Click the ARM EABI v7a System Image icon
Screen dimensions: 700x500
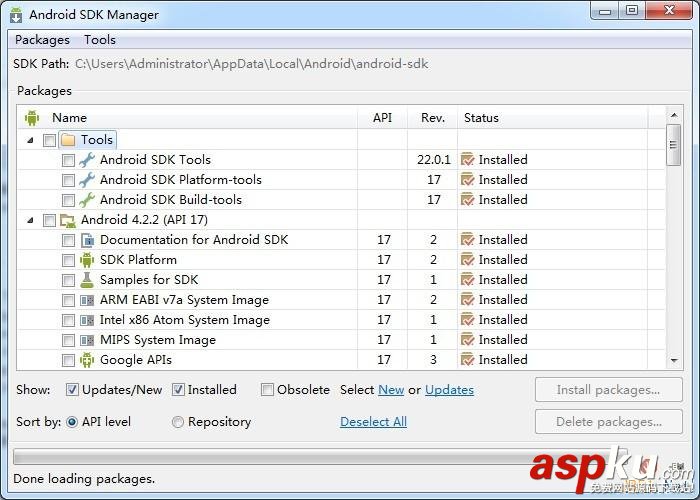coord(87,300)
